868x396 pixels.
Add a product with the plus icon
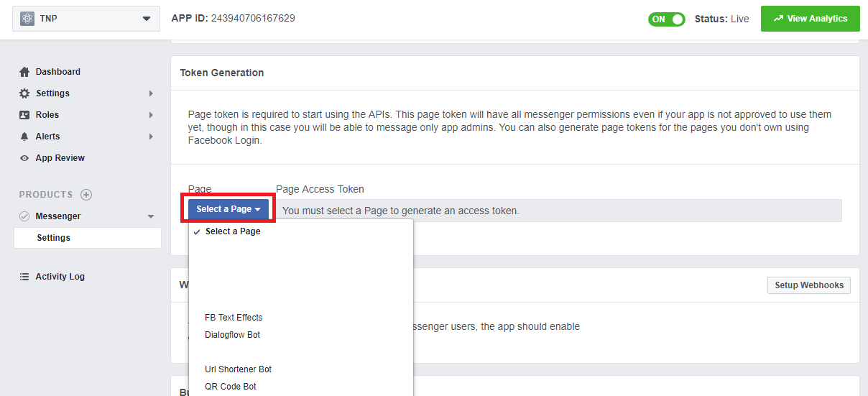[x=86, y=195]
